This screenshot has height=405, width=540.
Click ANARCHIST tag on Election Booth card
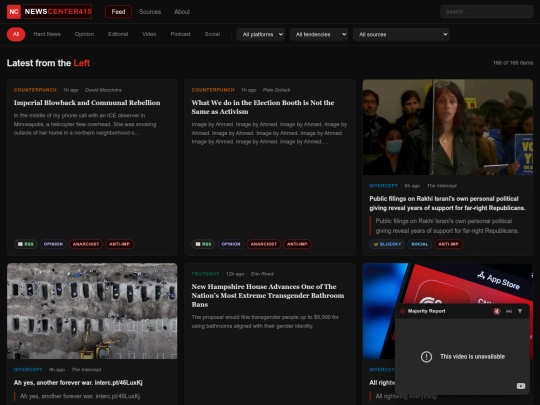(264, 244)
